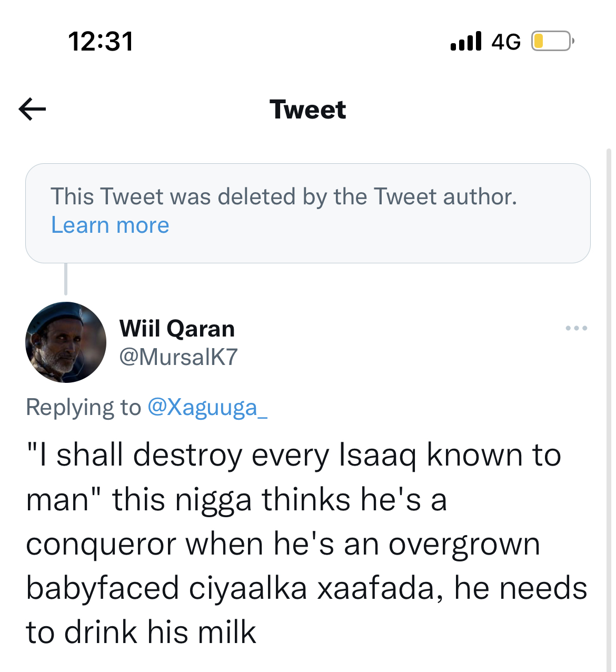Open Wiil Qaran's profile picture

point(66,342)
